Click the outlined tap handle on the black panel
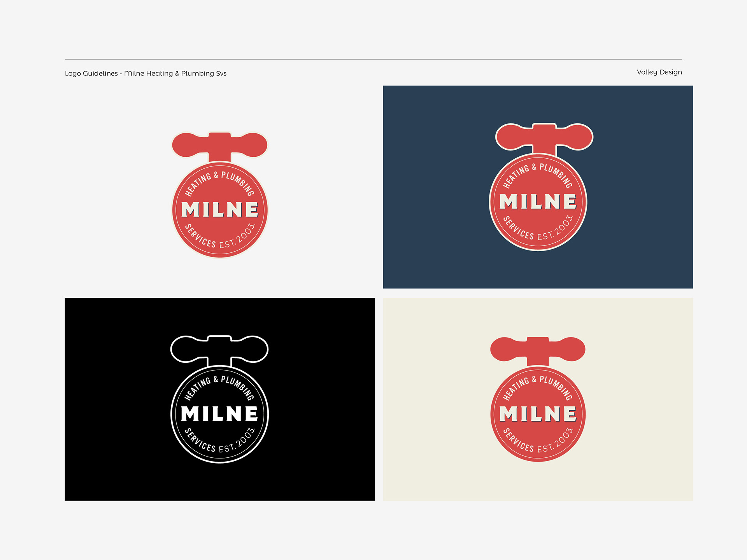This screenshot has width=747, height=560. click(x=220, y=350)
